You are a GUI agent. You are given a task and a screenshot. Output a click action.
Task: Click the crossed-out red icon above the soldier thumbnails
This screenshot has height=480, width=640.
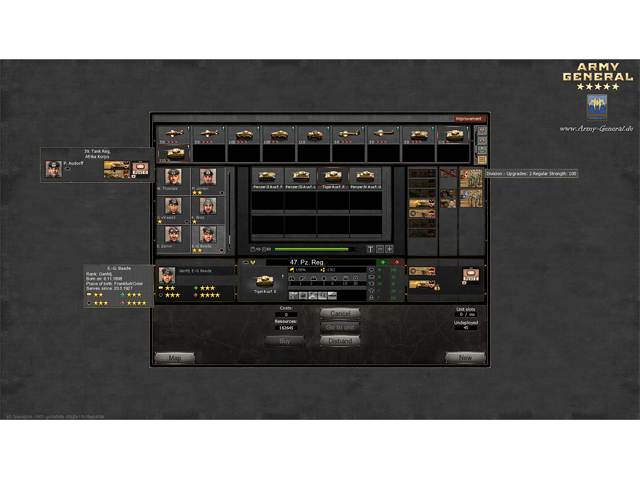coord(448,173)
